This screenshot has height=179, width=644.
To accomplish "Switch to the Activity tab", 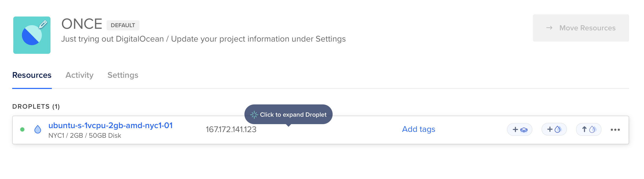I will pos(79,75).
